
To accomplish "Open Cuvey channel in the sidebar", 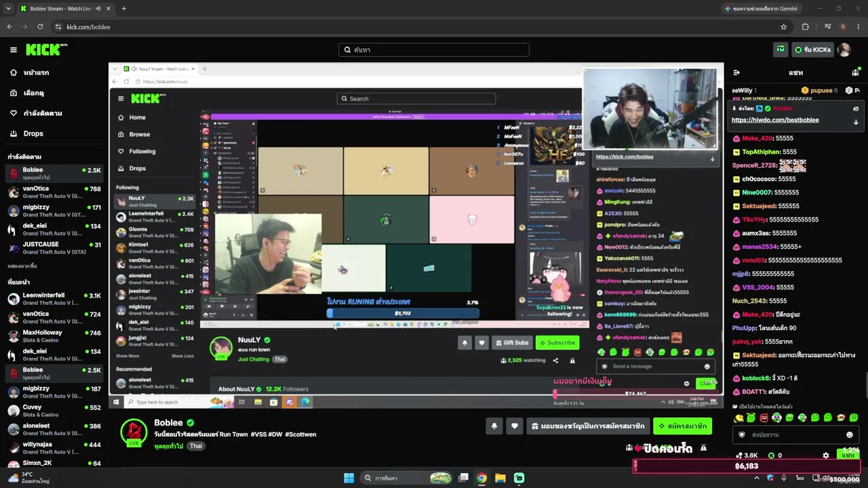I will pos(54,411).
